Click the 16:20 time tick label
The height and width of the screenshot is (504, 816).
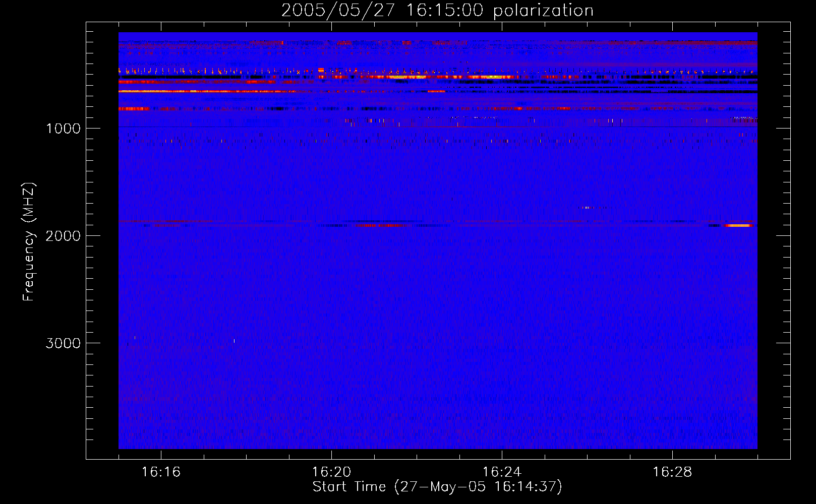click(x=331, y=472)
